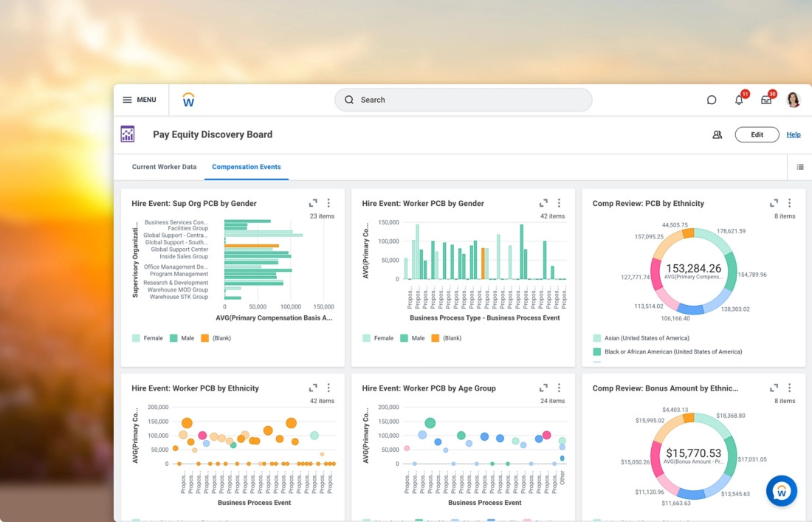The width and height of the screenshot is (812, 522).
Task: Open the MENU hamburger navigation
Action: coord(140,100)
